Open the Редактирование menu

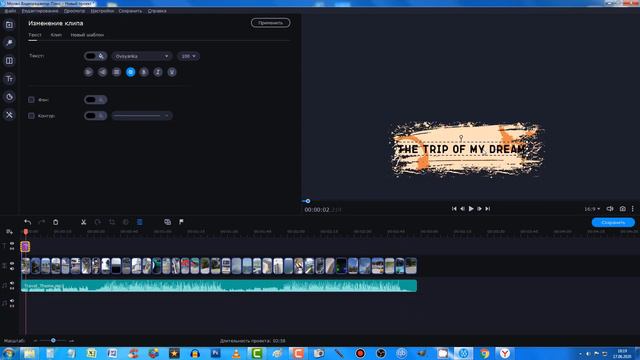point(40,11)
